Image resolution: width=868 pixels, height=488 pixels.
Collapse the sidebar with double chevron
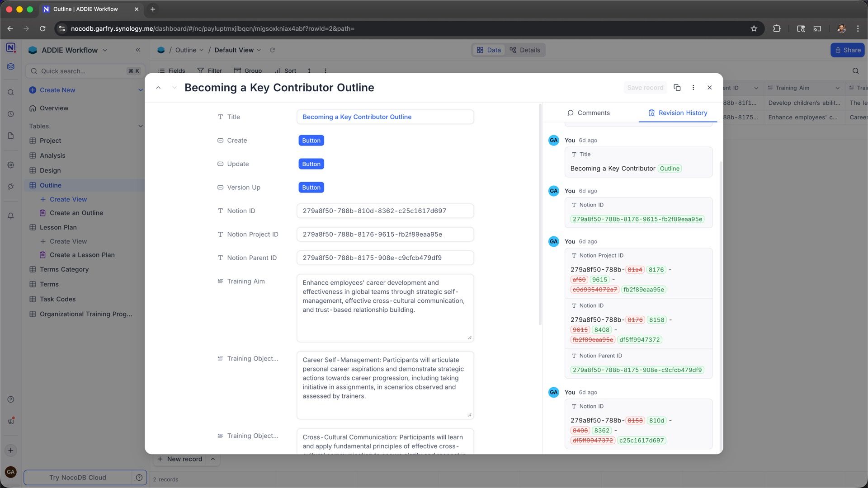138,50
